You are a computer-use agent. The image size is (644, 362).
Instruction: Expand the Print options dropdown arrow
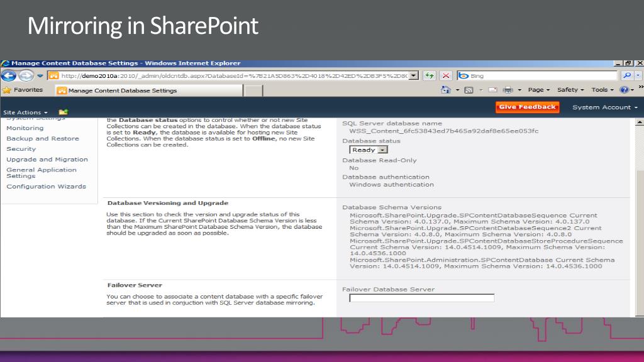point(519,90)
